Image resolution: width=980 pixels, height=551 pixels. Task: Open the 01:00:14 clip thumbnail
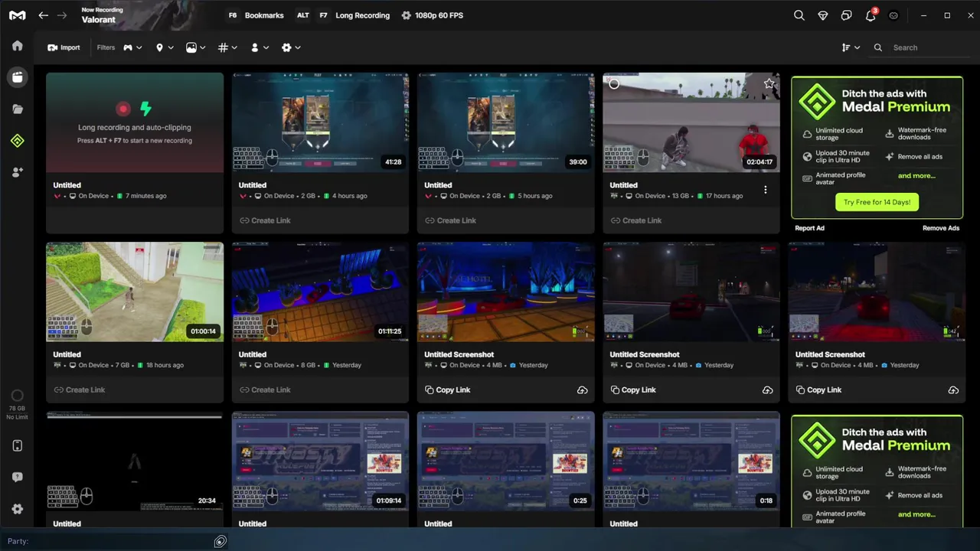[x=135, y=292]
